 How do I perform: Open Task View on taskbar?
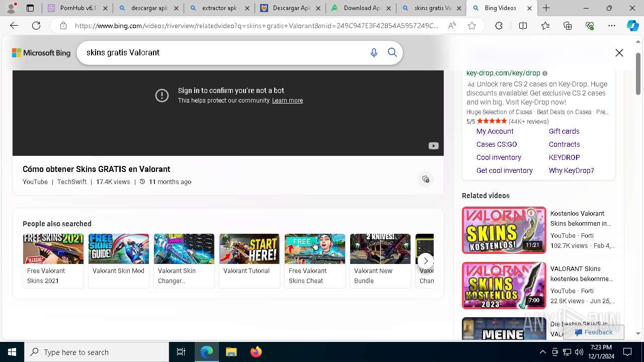coord(181,352)
